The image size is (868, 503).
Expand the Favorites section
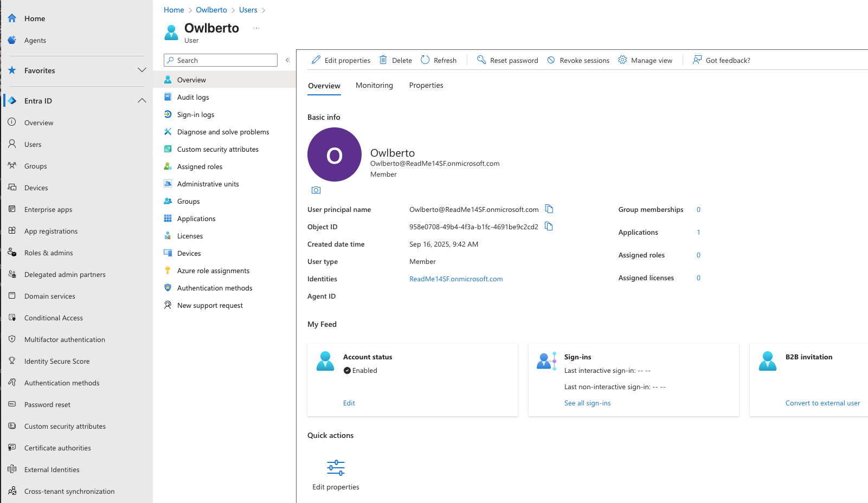pos(142,70)
